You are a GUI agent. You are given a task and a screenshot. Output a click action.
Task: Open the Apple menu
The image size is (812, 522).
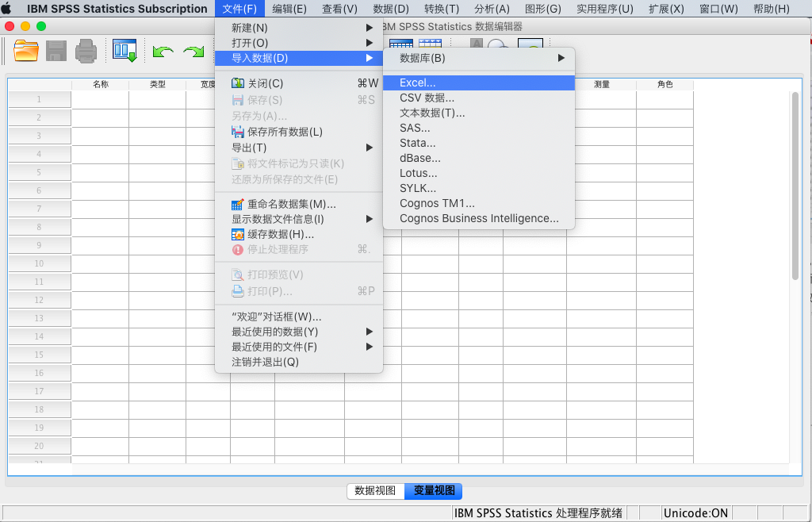point(7,8)
